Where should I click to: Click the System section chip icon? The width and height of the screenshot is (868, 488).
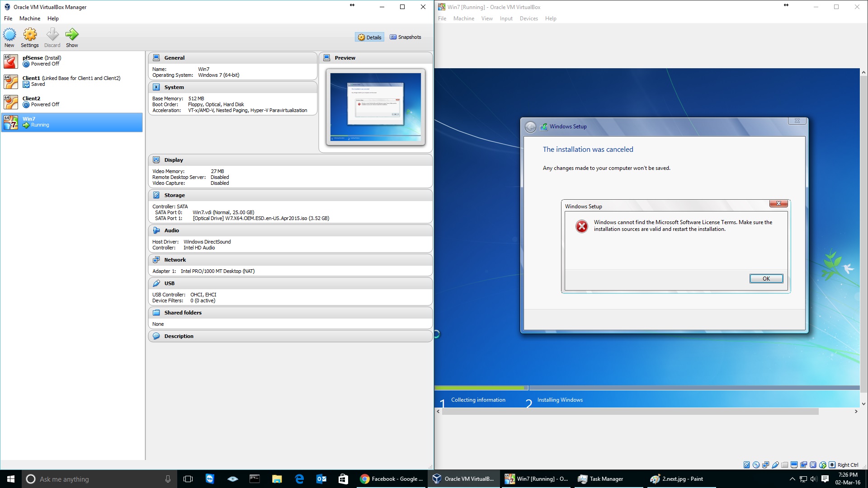[156, 87]
